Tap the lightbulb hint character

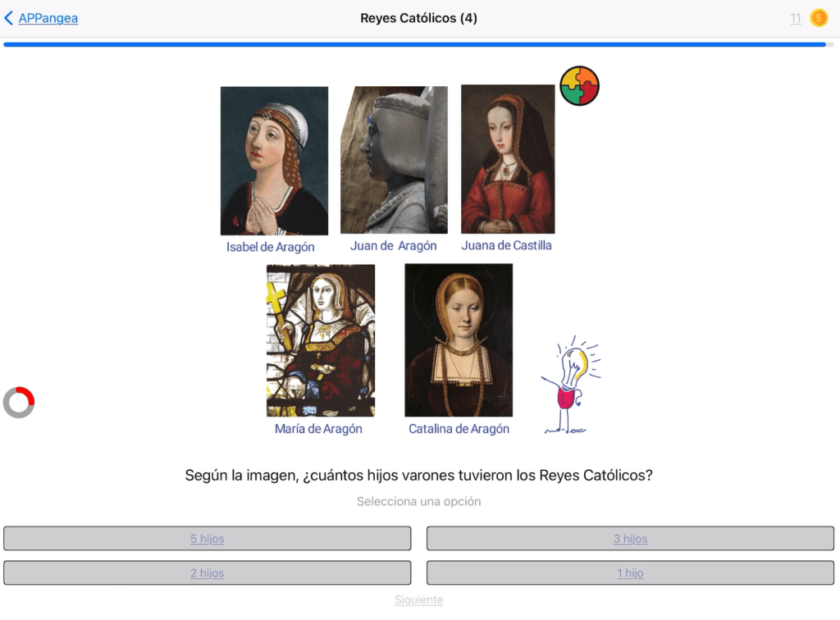coord(571,385)
